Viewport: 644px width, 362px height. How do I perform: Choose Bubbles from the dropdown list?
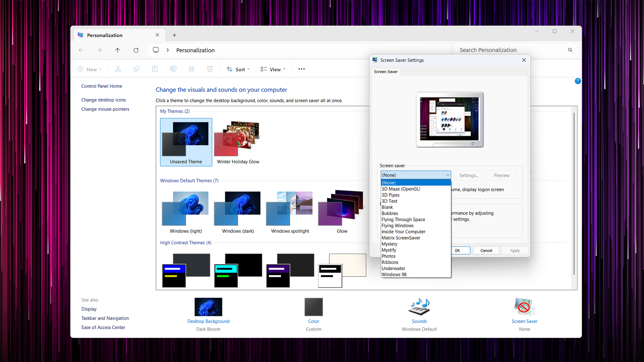point(416,214)
